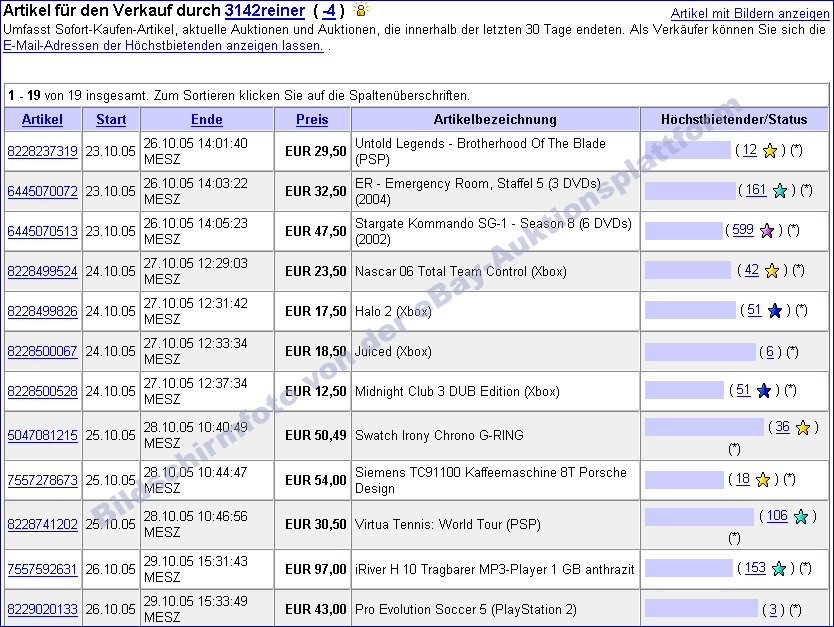Open bidder feedback score 12 link

point(750,150)
